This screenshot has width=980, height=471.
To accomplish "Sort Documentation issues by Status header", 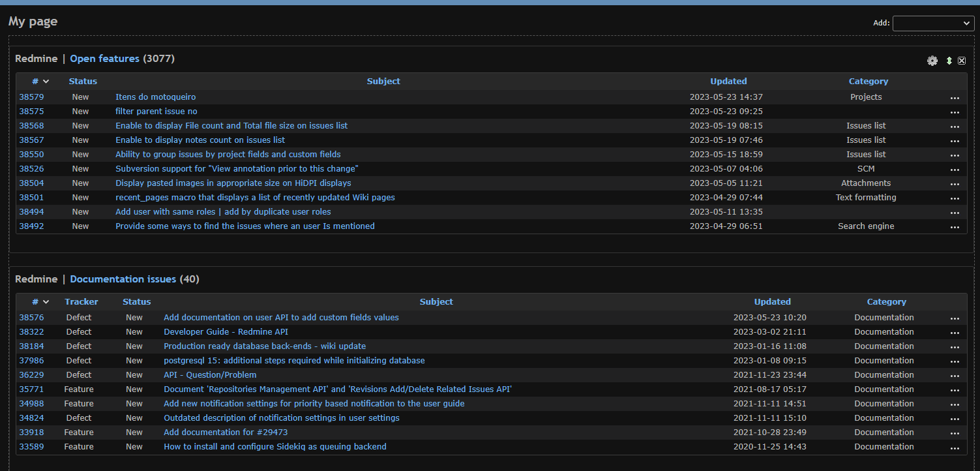I will pos(136,302).
